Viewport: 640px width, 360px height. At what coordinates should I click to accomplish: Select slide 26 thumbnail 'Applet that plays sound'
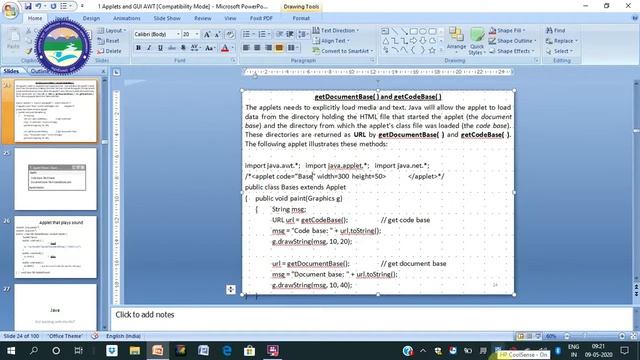click(56, 247)
